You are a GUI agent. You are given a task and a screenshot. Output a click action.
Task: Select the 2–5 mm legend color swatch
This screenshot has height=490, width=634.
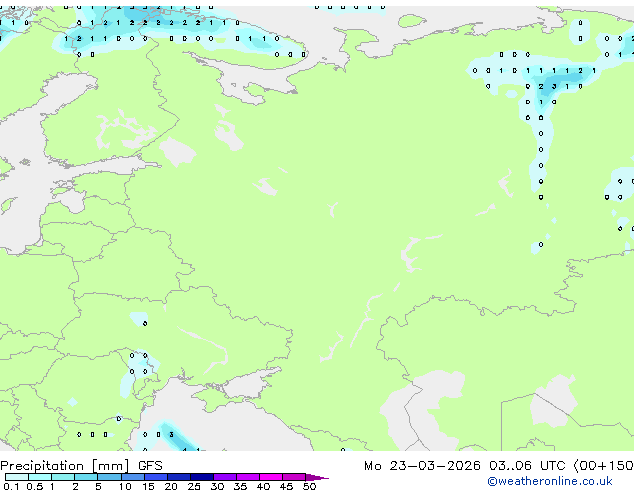pyautogui.click(x=86, y=477)
